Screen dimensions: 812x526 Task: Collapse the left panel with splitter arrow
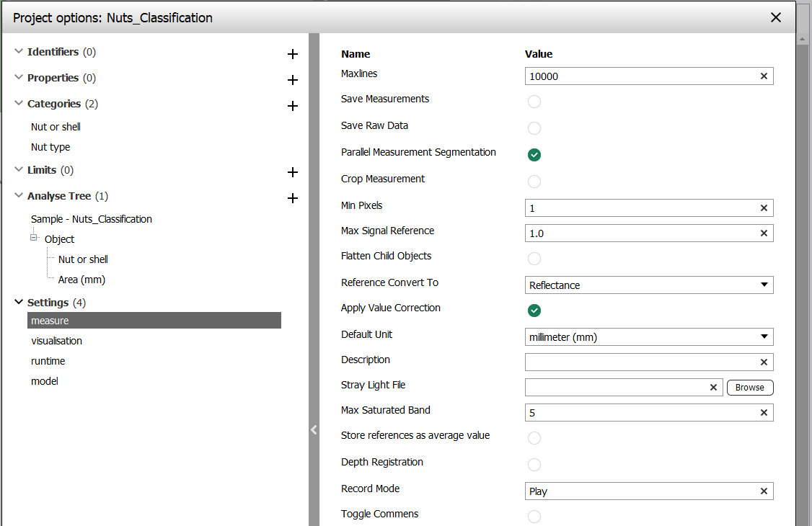(314, 430)
